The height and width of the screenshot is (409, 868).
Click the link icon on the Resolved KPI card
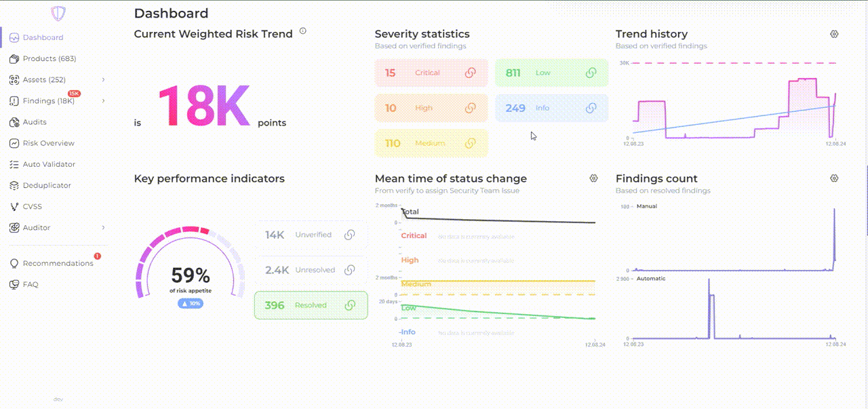tap(349, 305)
